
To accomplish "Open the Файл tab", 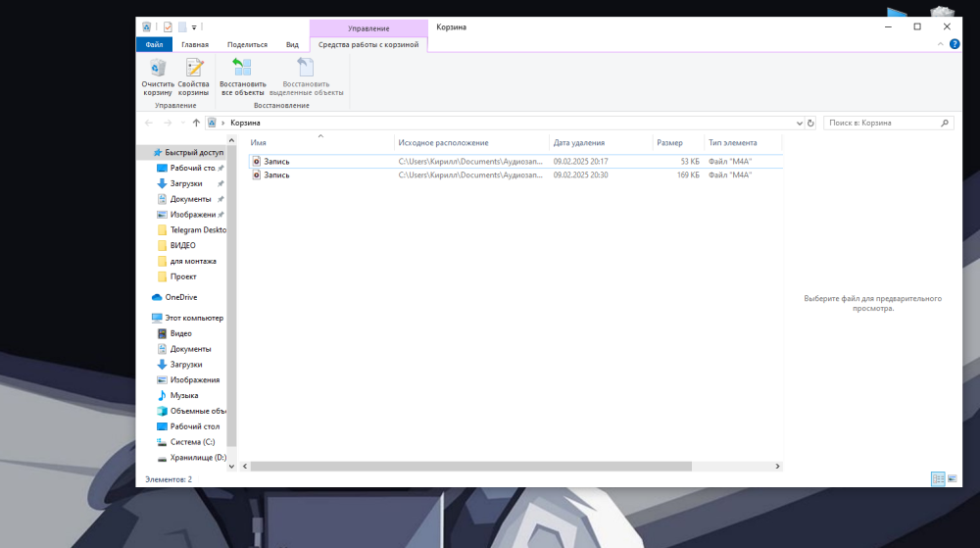I will (155, 44).
